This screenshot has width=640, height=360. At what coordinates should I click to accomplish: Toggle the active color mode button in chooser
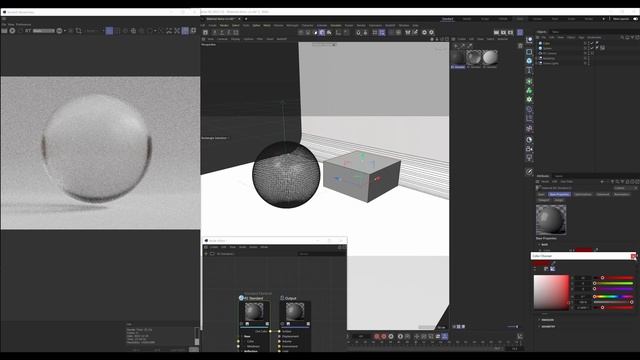(x=552, y=269)
